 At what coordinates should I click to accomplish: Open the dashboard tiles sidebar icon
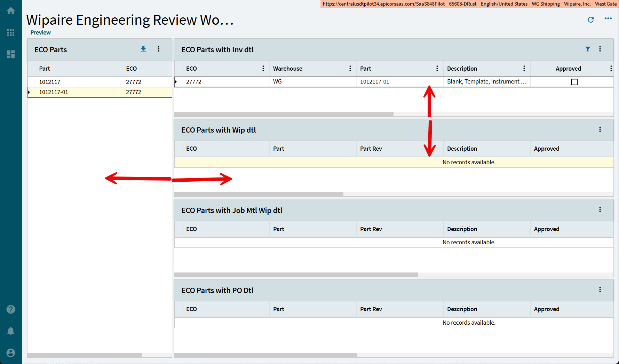(x=11, y=54)
